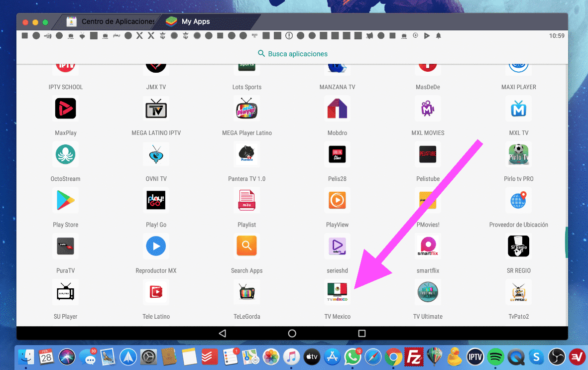Open the SU Player app
Viewport: 588px width, 370px height.
65,292
